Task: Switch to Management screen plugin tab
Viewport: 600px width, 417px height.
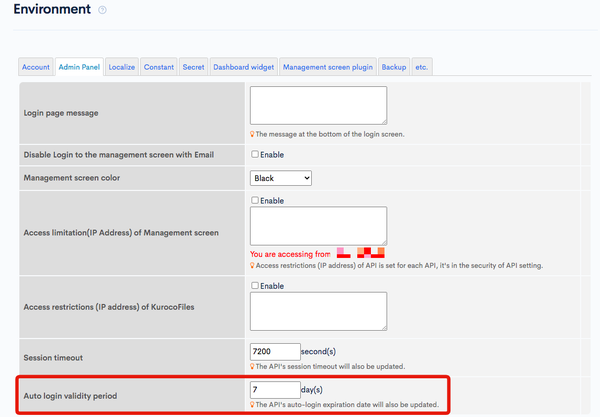Action: (328, 67)
